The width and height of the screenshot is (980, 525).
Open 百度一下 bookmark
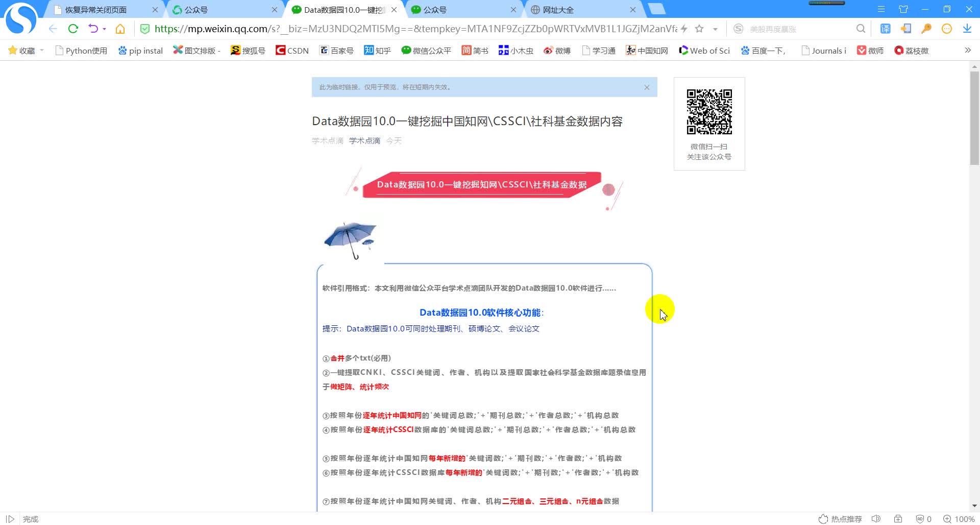[764, 51]
